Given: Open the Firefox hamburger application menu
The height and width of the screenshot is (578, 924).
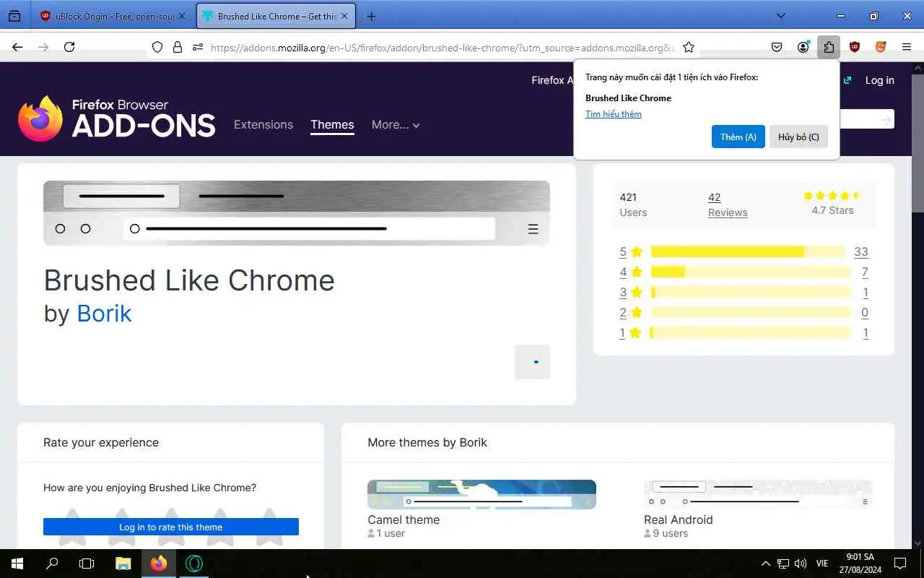Looking at the screenshot, I should 907,47.
